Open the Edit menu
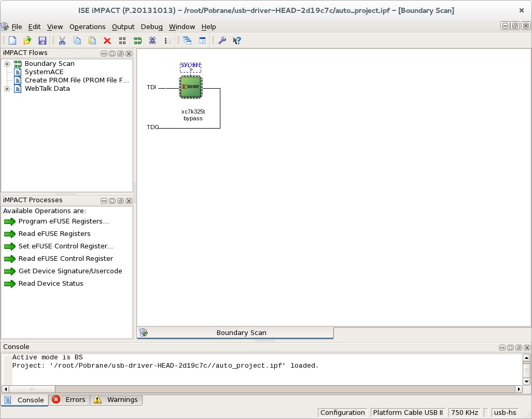The image size is (532, 419). [34, 27]
